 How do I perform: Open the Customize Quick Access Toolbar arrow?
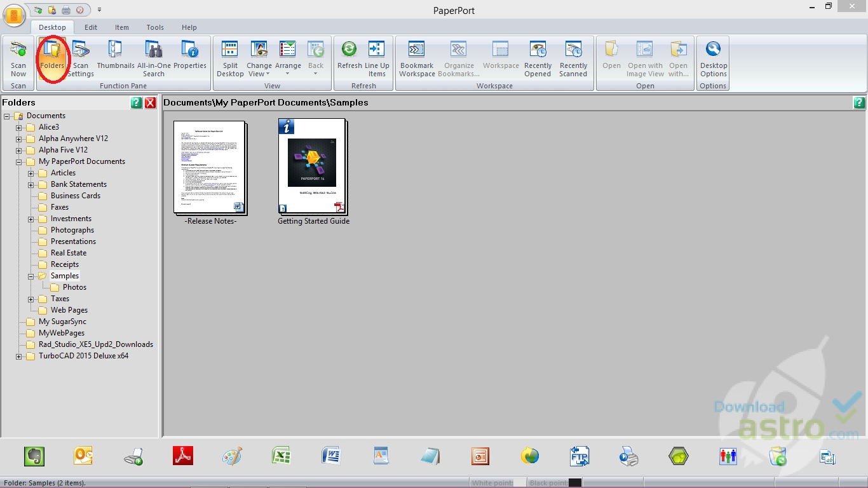click(x=99, y=10)
